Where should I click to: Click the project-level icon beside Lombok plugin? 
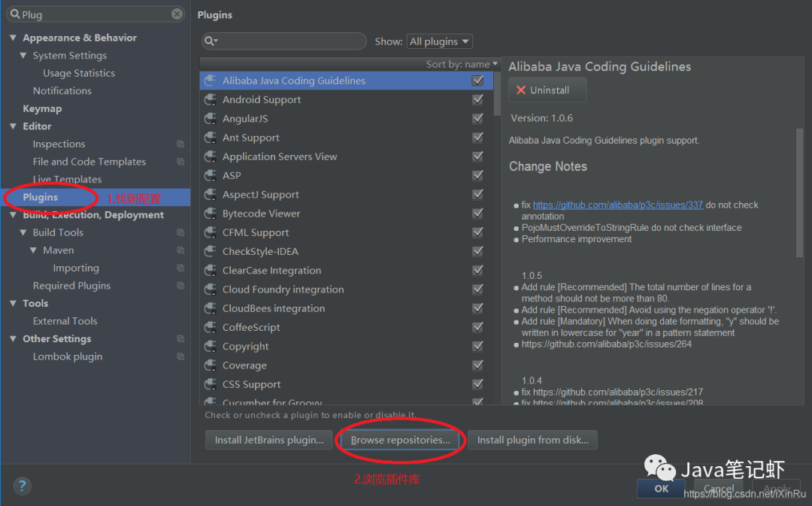(x=180, y=356)
